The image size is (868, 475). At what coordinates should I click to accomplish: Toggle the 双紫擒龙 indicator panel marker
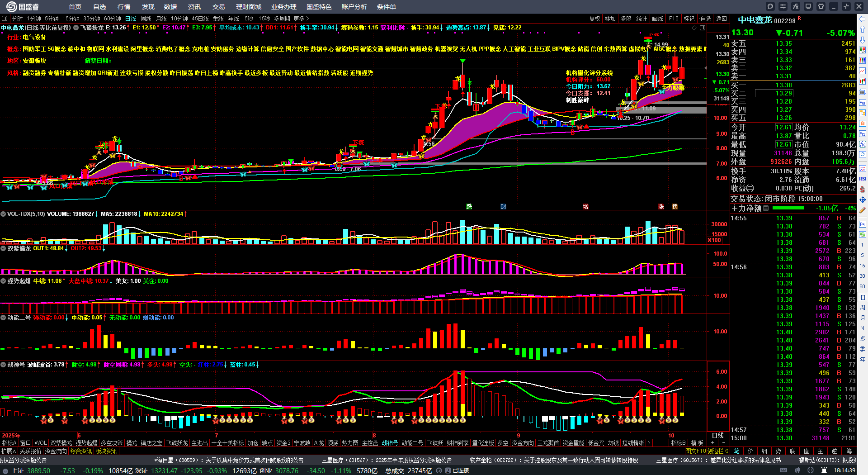click(3, 248)
